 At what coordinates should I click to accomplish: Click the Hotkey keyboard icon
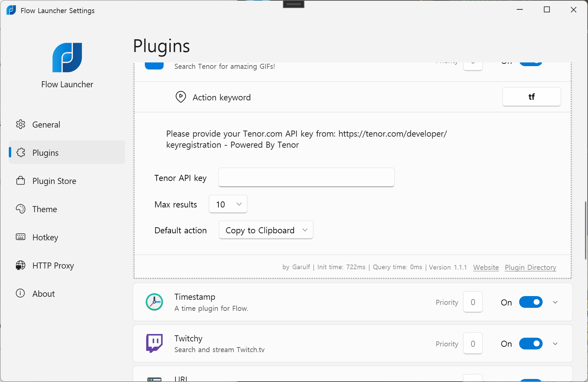pyautogui.click(x=20, y=237)
